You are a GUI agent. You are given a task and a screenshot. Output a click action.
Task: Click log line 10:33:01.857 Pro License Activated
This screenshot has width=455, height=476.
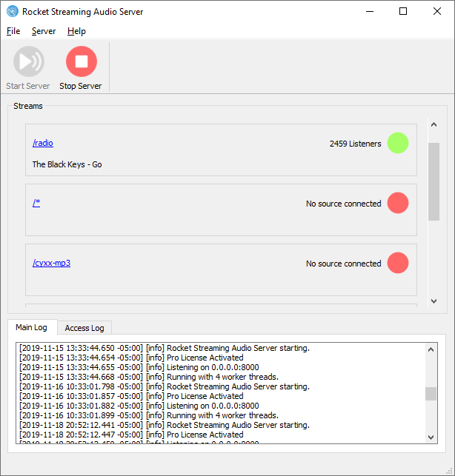131,396
